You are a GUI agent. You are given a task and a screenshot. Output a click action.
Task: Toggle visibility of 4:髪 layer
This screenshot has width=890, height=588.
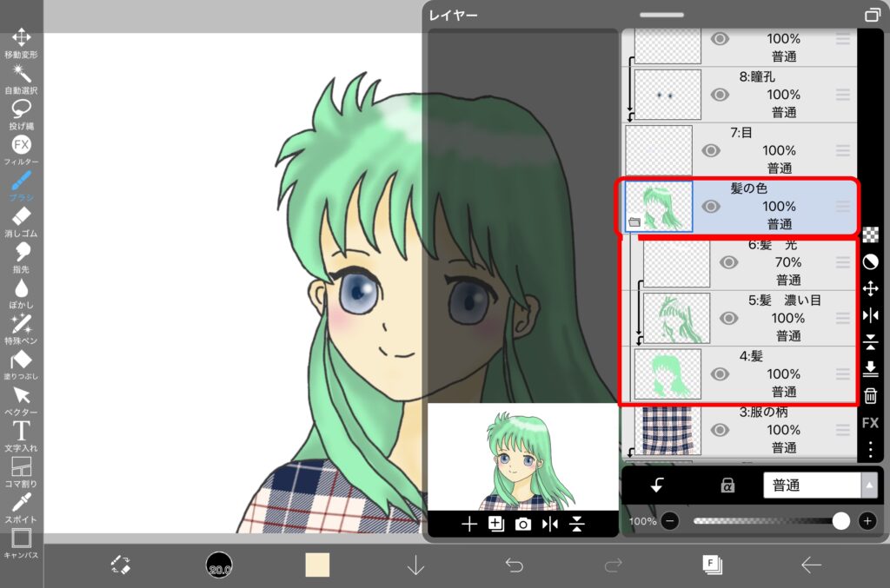[720, 374]
